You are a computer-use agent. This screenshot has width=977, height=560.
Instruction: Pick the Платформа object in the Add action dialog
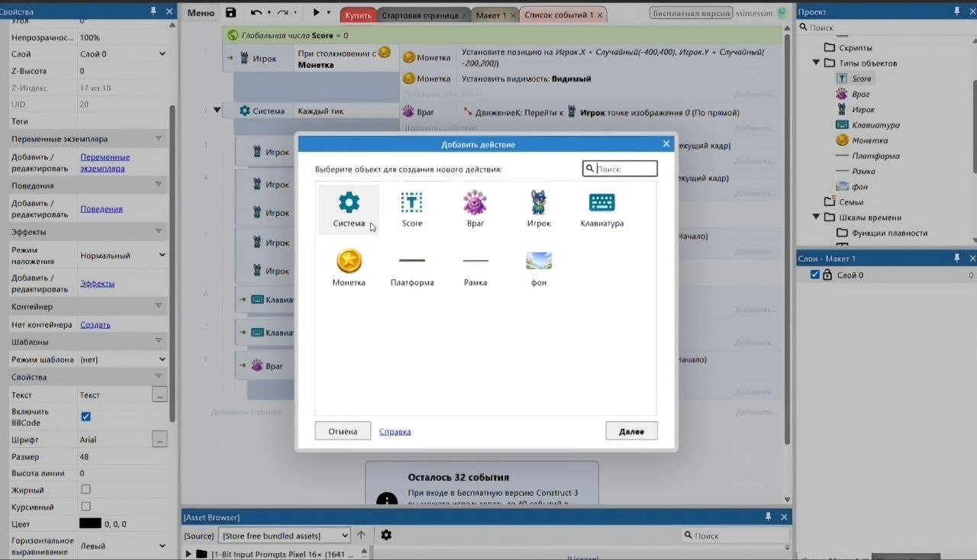[x=412, y=268]
